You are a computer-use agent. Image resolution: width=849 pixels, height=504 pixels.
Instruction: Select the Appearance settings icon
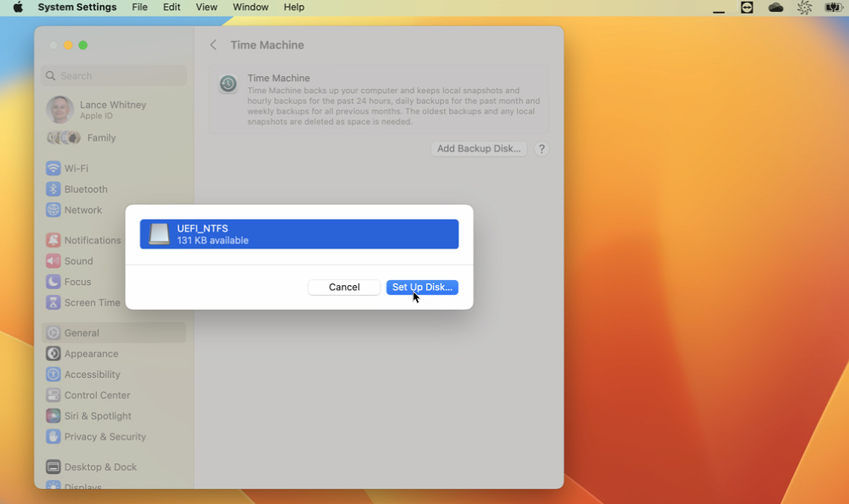pos(53,353)
